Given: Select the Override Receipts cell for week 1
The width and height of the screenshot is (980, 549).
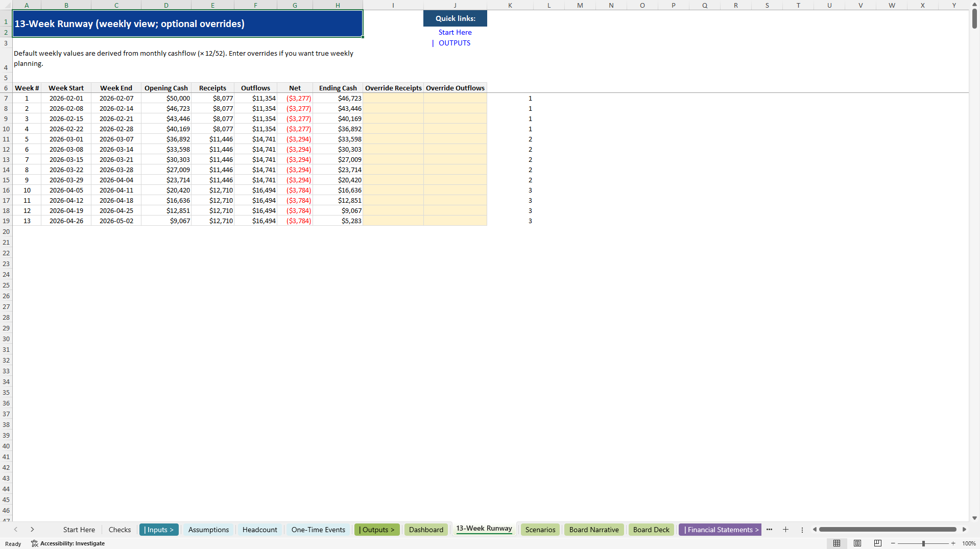Looking at the screenshot, I should pyautogui.click(x=393, y=98).
